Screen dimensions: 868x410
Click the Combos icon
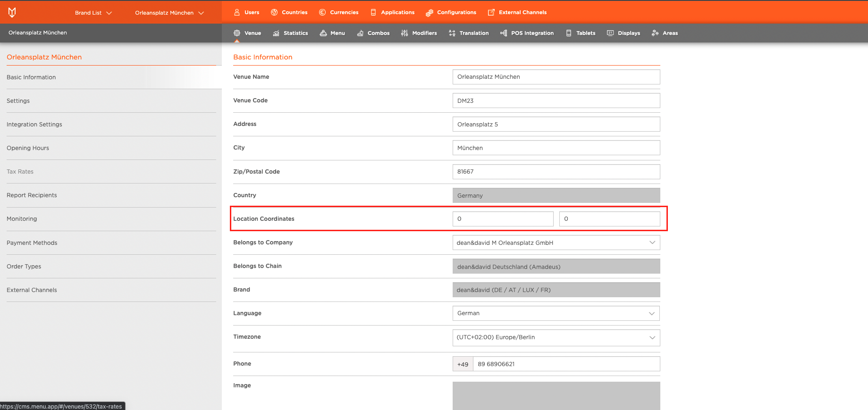coord(360,33)
